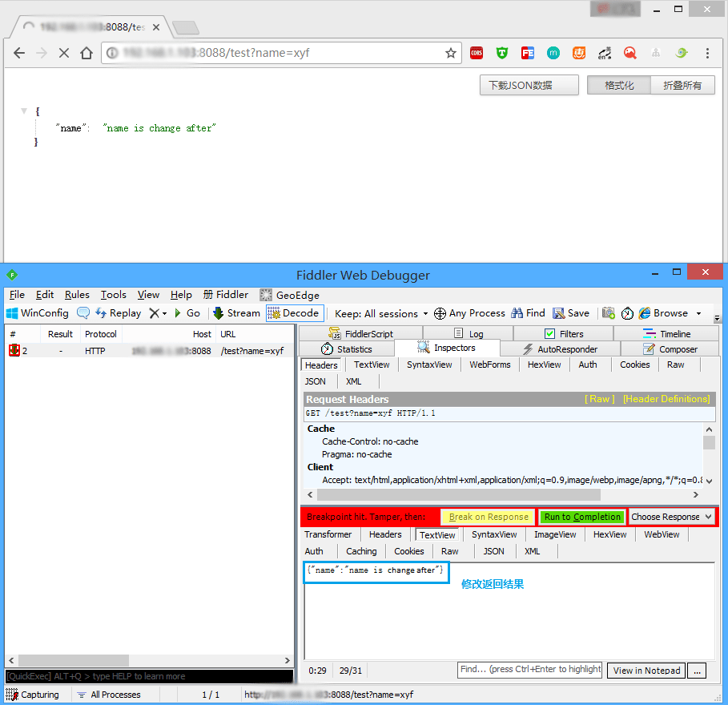Select response Caching tab
728x705 pixels.
[361, 551]
